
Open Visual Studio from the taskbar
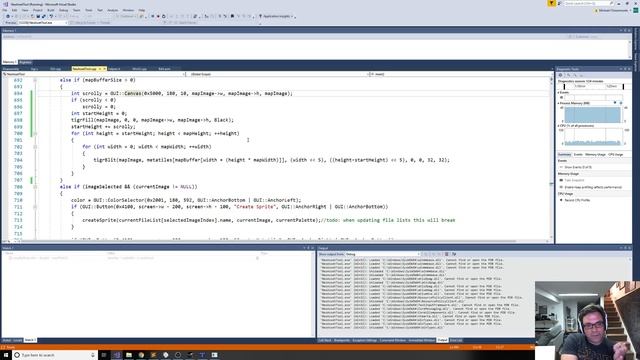[x=117, y=355]
